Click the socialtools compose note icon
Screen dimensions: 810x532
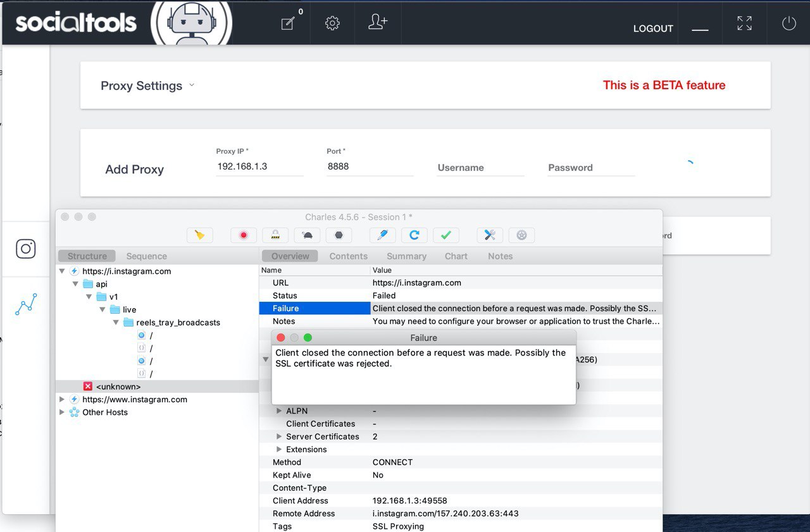pyautogui.click(x=288, y=23)
